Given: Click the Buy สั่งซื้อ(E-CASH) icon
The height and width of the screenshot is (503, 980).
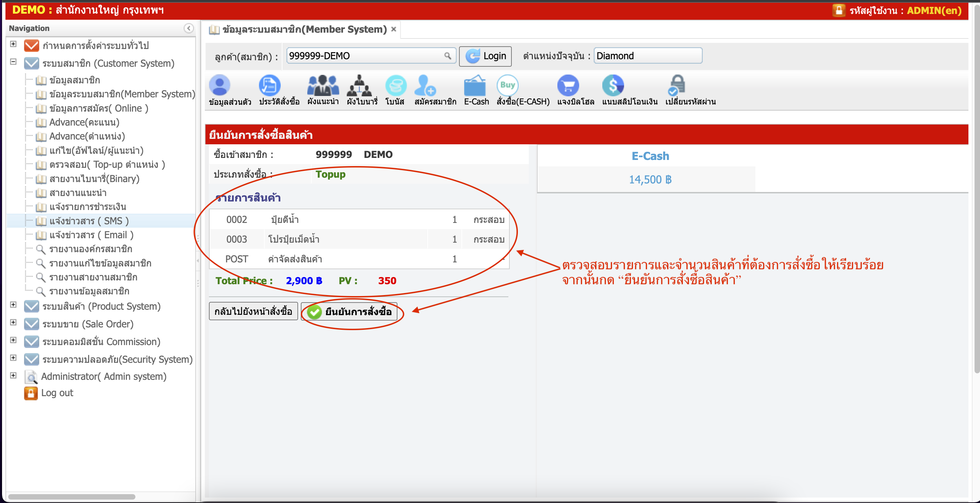Looking at the screenshot, I should (x=507, y=85).
